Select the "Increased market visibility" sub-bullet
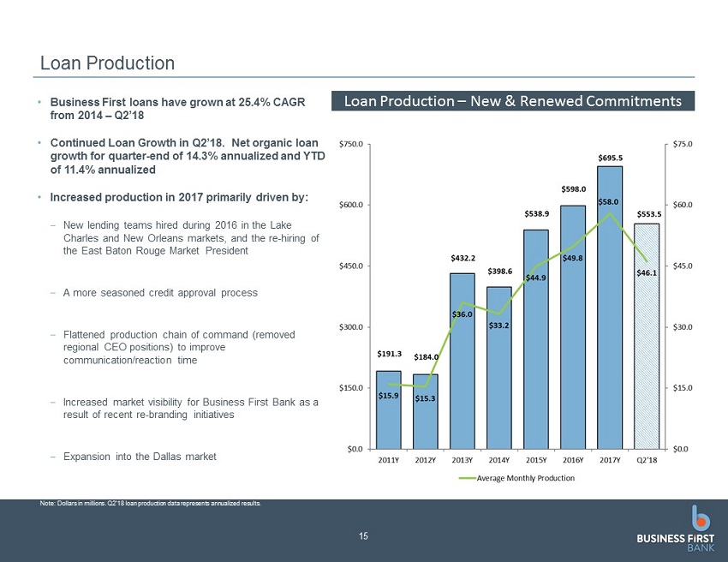 click(191, 409)
